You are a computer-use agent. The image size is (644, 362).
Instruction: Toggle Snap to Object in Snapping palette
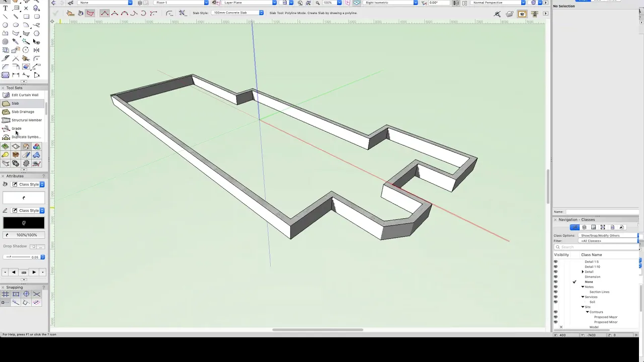(16, 294)
